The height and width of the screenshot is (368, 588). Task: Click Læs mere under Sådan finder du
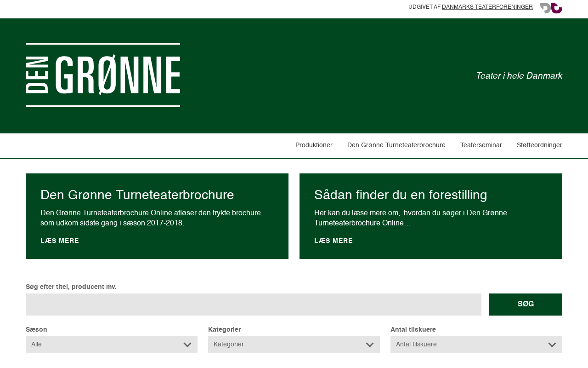pyautogui.click(x=334, y=241)
